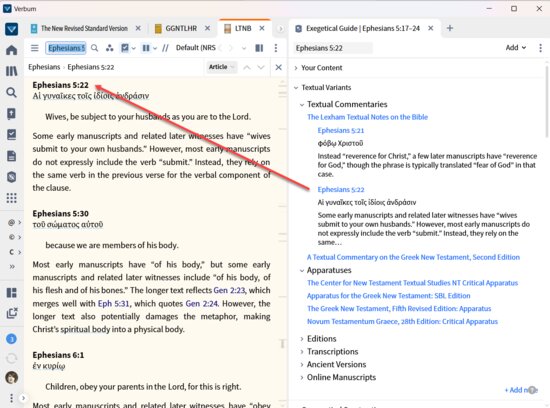The height and width of the screenshot is (408, 550).
Task: Open the LTNB panel hamburger contents menu
Action: point(34,48)
